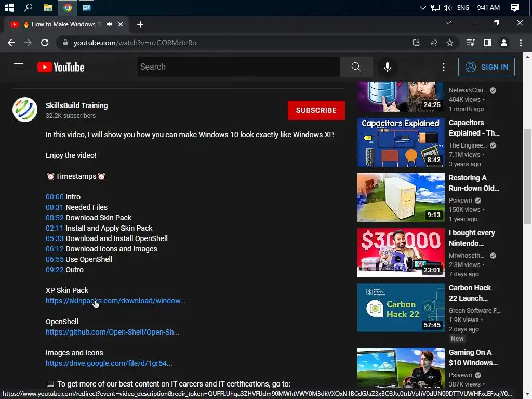Viewport: 532px width, 399px height.
Task: Subscribe to SkillsBuild Training
Action: point(316,110)
